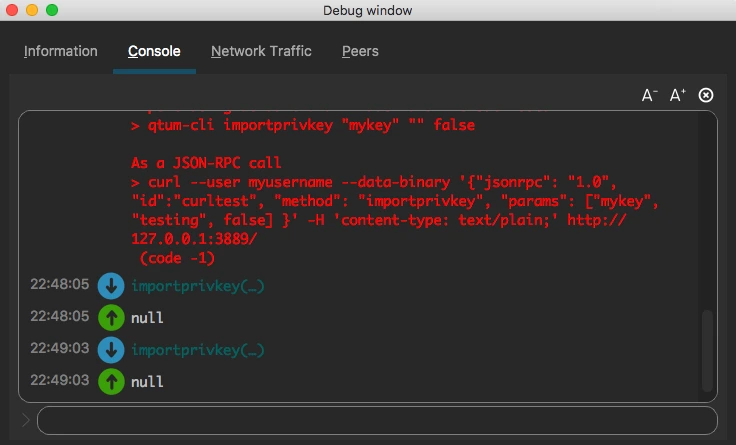
Task: Click second importprivkey(…) command entry
Action: [198, 350]
